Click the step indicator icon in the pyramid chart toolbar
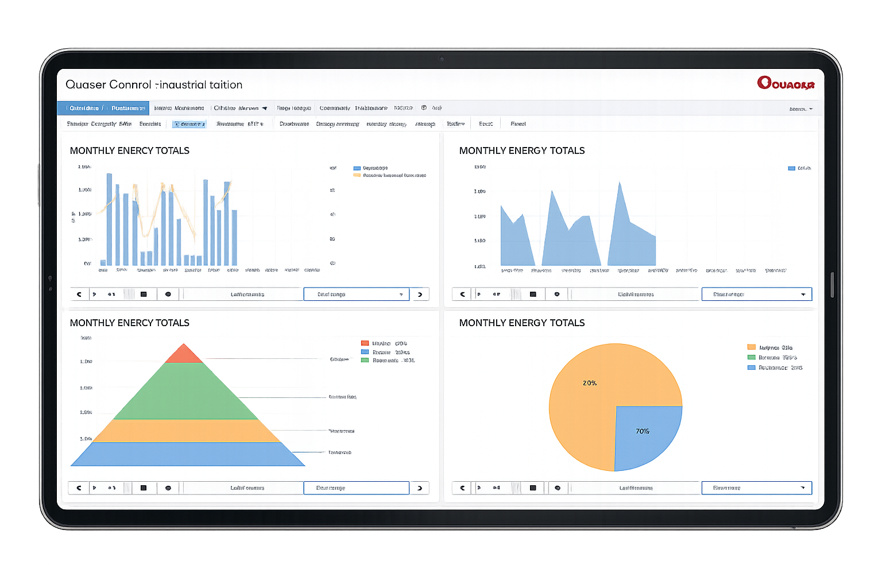 [111, 488]
